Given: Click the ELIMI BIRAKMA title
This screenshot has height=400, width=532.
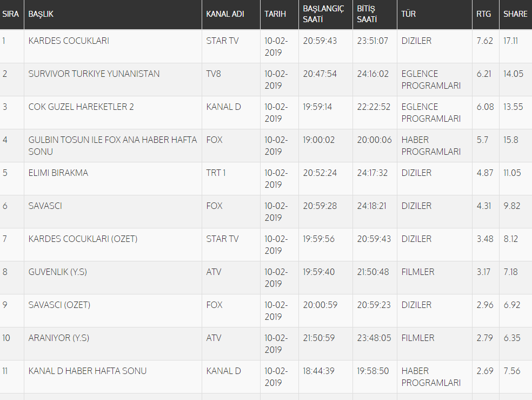Looking at the screenshot, I should coord(58,173).
